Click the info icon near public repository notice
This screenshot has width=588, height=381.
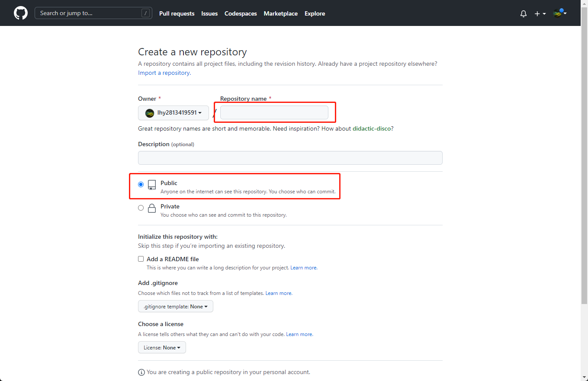(141, 372)
